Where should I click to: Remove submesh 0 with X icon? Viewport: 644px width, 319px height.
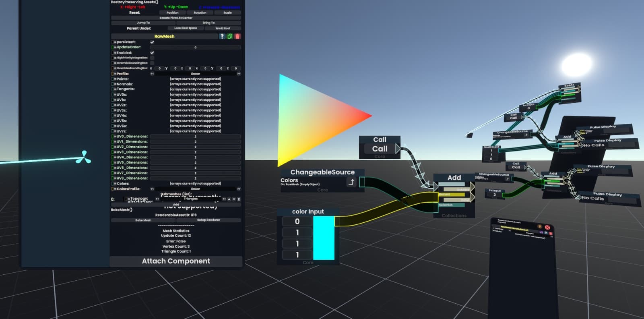click(x=239, y=199)
